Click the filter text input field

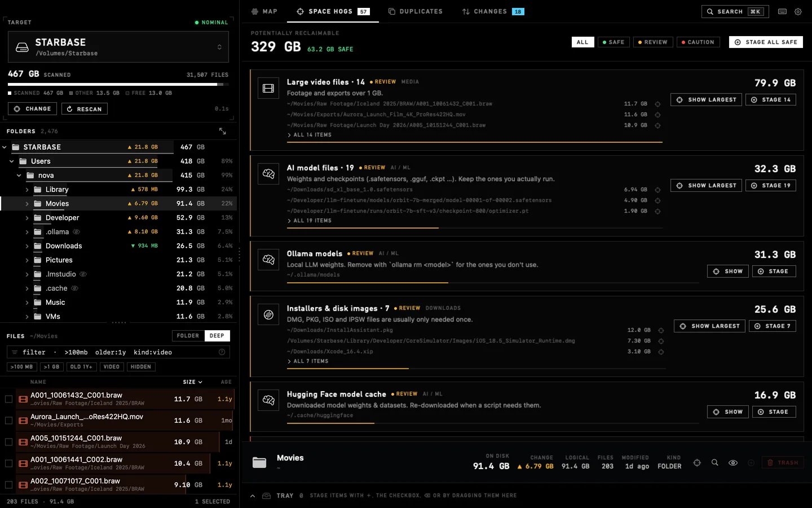[118, 352]
